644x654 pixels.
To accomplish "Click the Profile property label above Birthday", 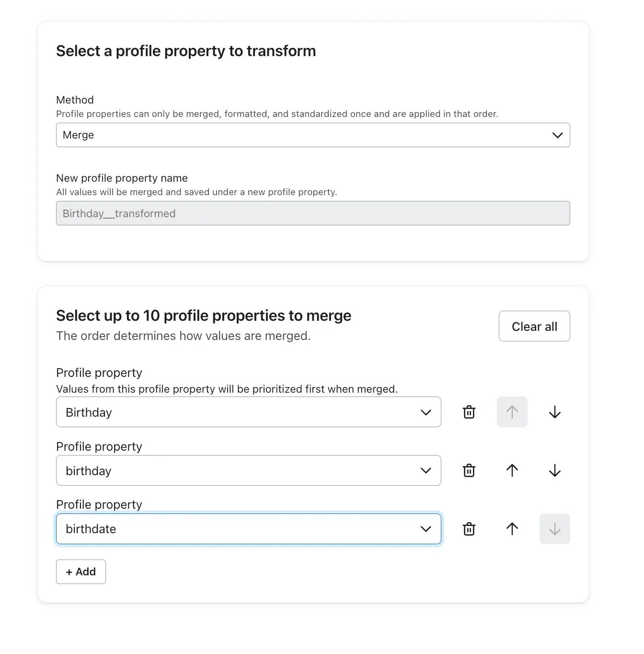I will click(x=99, y=373).
